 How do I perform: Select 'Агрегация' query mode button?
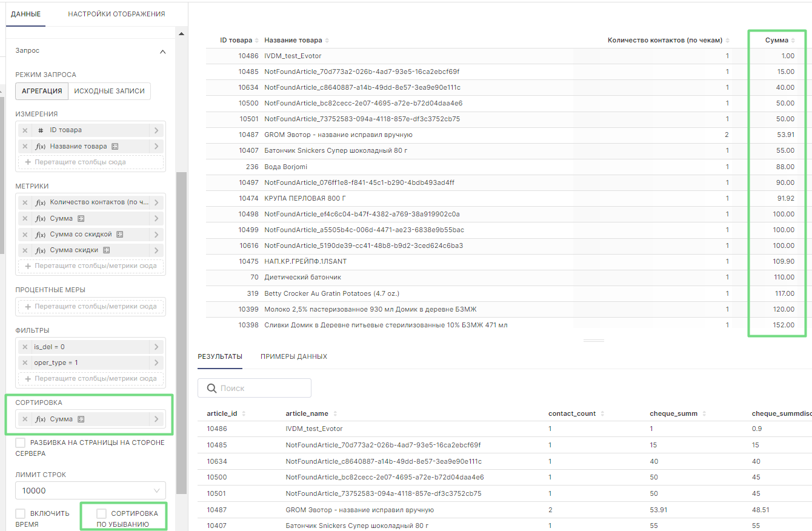pos(42,92)
